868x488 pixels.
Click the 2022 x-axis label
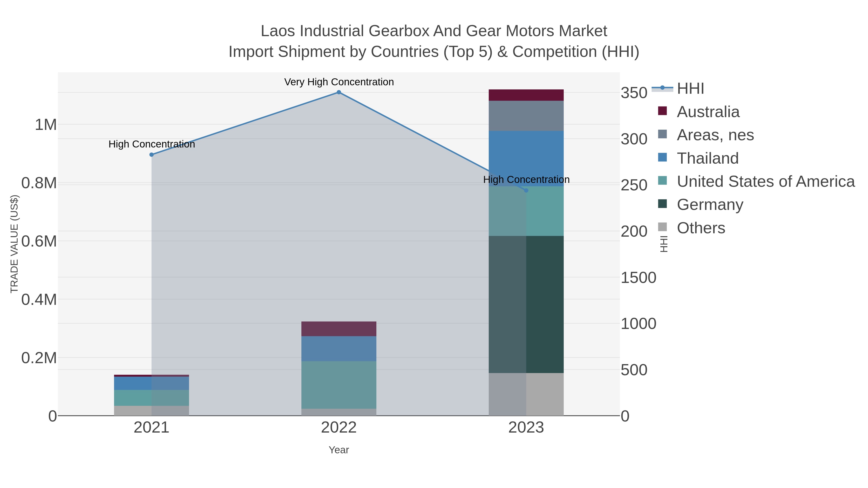point(339,428)
